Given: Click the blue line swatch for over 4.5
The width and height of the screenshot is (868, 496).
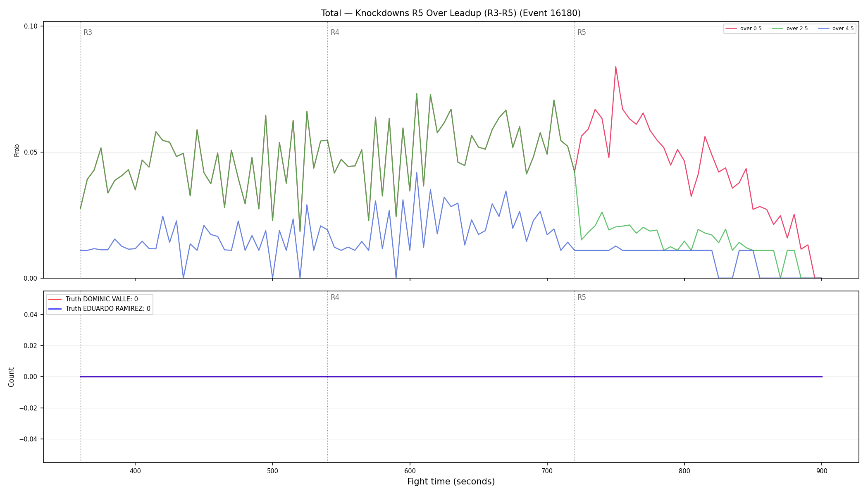Looking at the screenshot, I should tap(823, 29).
